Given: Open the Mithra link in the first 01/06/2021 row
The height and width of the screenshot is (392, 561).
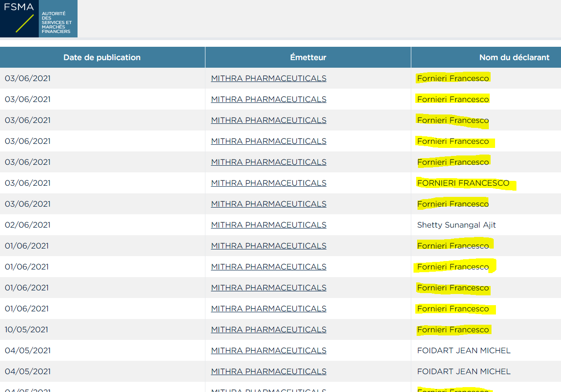Looking at the screenshot, I should [x=269, y=246].
